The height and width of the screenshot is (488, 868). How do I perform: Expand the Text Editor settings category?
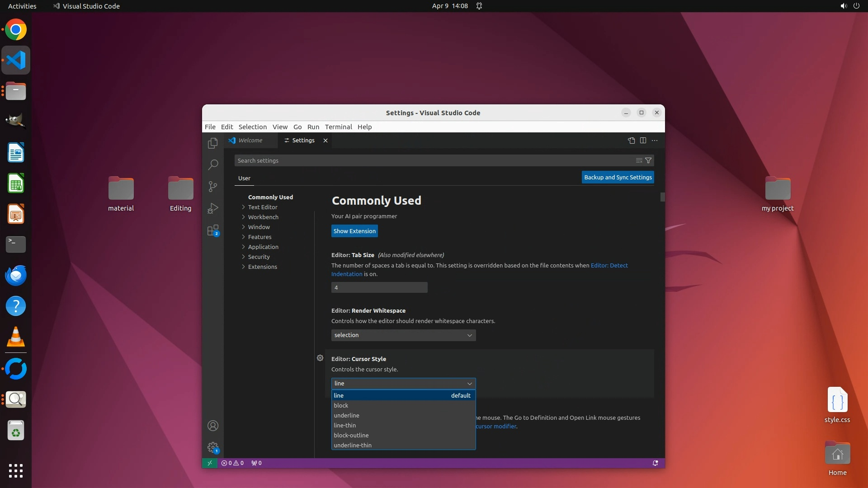click(263, 207)
